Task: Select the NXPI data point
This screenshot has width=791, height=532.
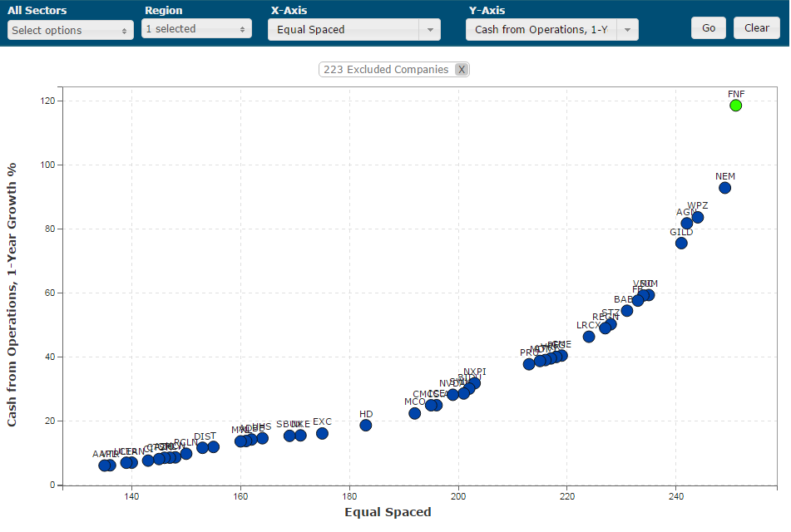Action: pyautogui.click(x=475, y=383)
